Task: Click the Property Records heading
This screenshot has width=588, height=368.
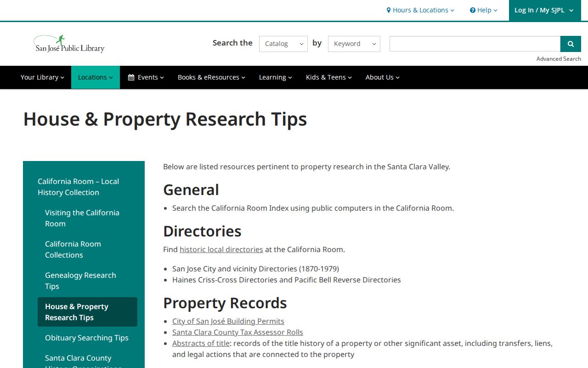Action: (225, 303)
